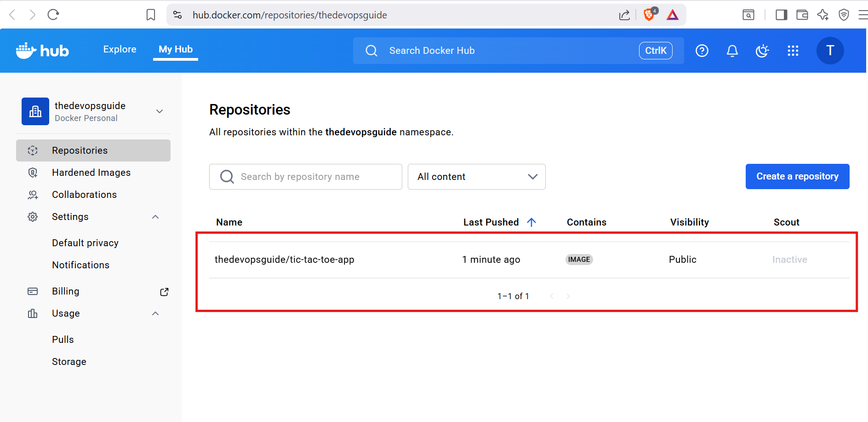Open the thedevopsguide/tic-tac-toe-app repository
Viewport: 868px width, 422px height.
(285, 259)
